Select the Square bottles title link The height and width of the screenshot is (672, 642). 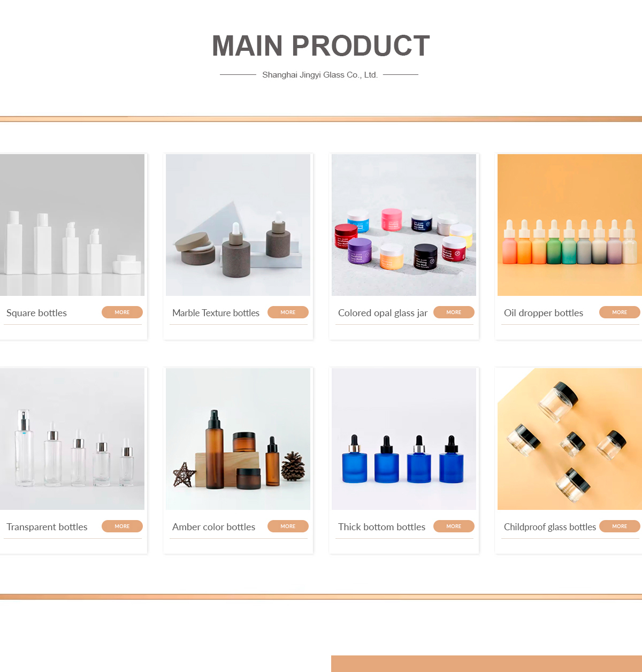click(x=36, y=313)
